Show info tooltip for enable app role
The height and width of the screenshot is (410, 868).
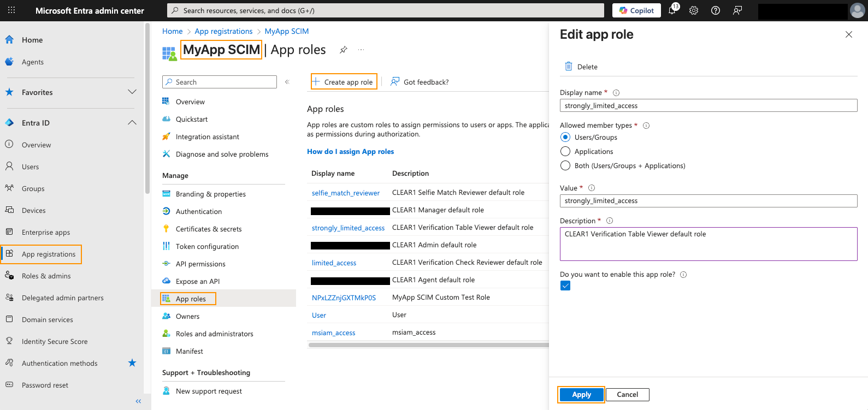tap(683, 275)
